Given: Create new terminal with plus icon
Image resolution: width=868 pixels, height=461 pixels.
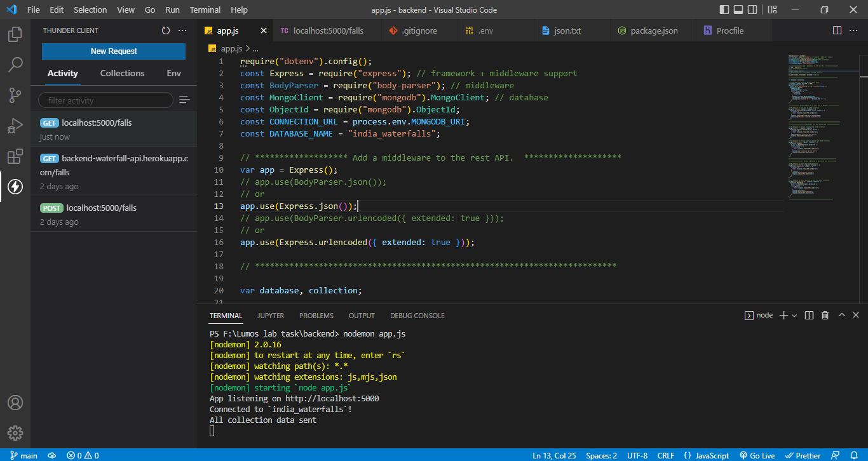Looking at the screenshot, I should tap(783, 315).
